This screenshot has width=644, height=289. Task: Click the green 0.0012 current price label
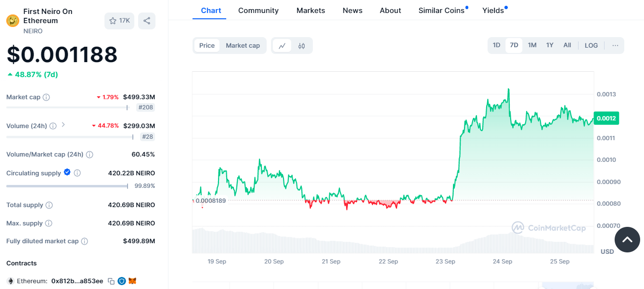pyautogui.click(x=606, y=118)
